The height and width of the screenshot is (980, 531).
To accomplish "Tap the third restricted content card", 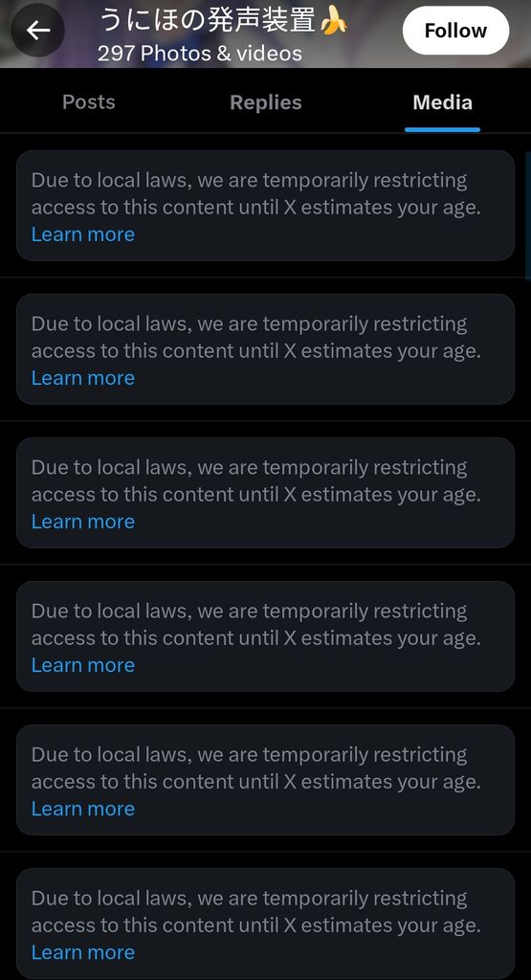I will point(266,493).
